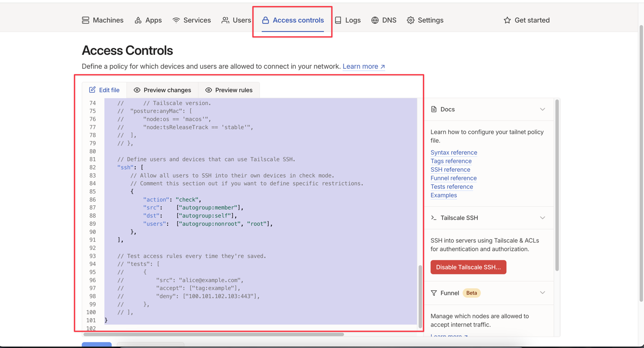Click the DNS globe icon
Screen dimensions: 644x348
pyautogui.click(x=375, y=20)
